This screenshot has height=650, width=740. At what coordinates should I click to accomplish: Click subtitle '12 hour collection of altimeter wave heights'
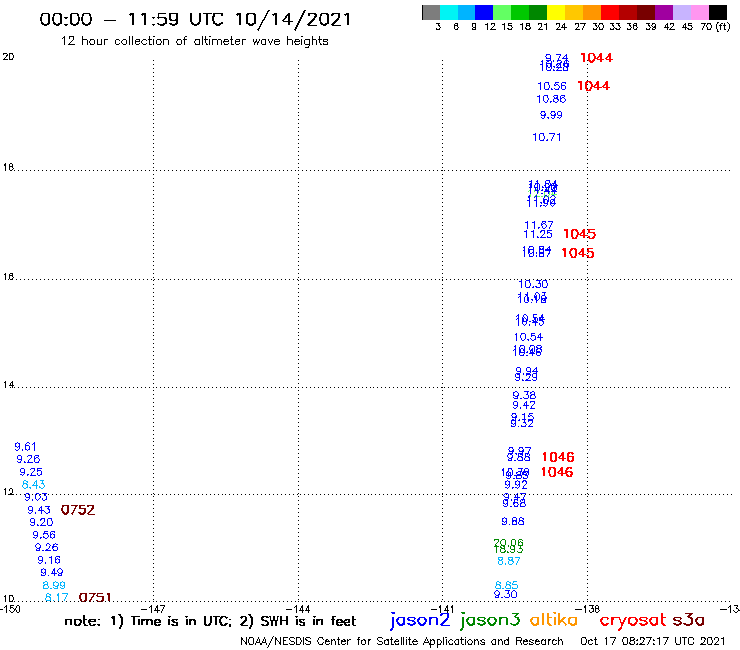tap(194, 41)
